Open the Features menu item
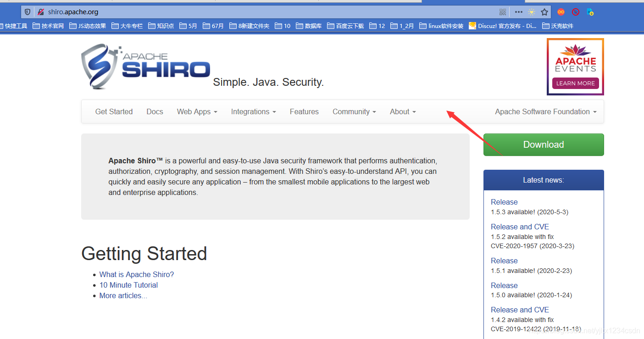 [x=304, y=111]
